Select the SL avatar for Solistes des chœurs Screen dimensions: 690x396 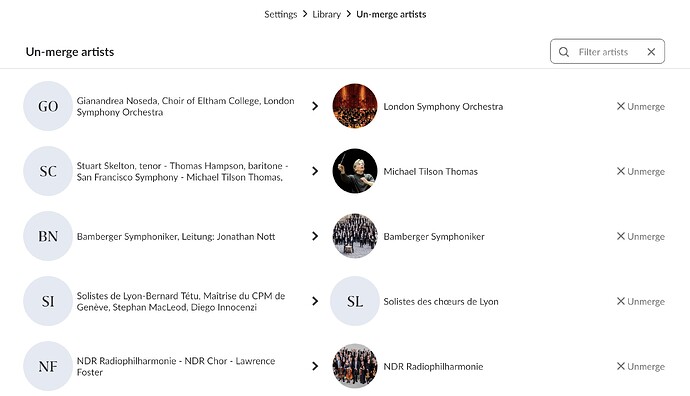(x=355, y=301)
